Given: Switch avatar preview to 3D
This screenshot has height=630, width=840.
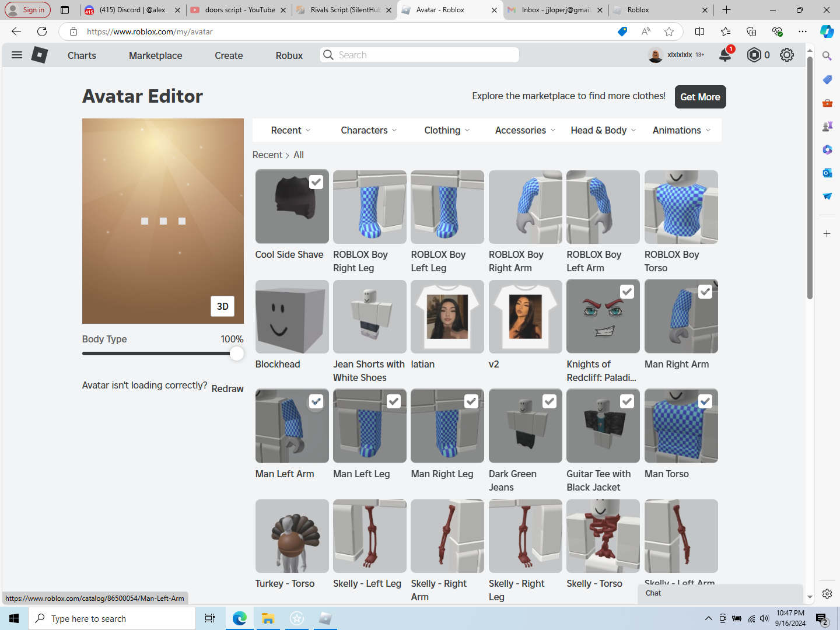Looking at the screenshot, I should tap(223, 306).
